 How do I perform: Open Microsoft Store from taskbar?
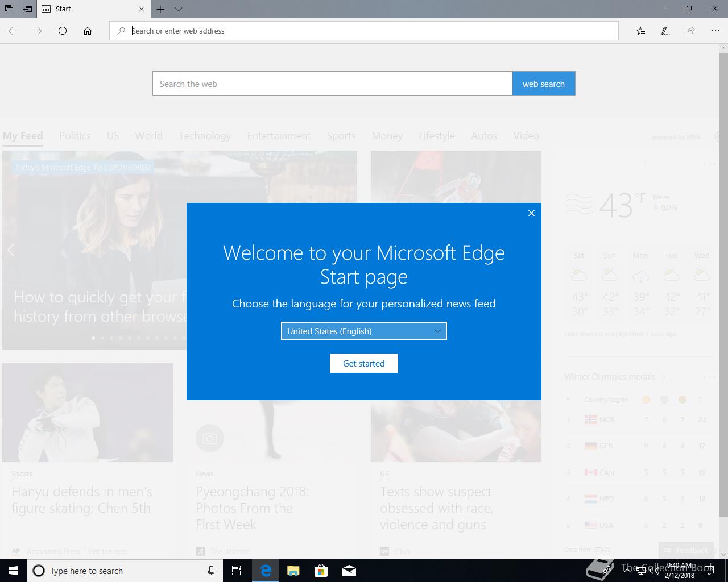coord(321,571)
